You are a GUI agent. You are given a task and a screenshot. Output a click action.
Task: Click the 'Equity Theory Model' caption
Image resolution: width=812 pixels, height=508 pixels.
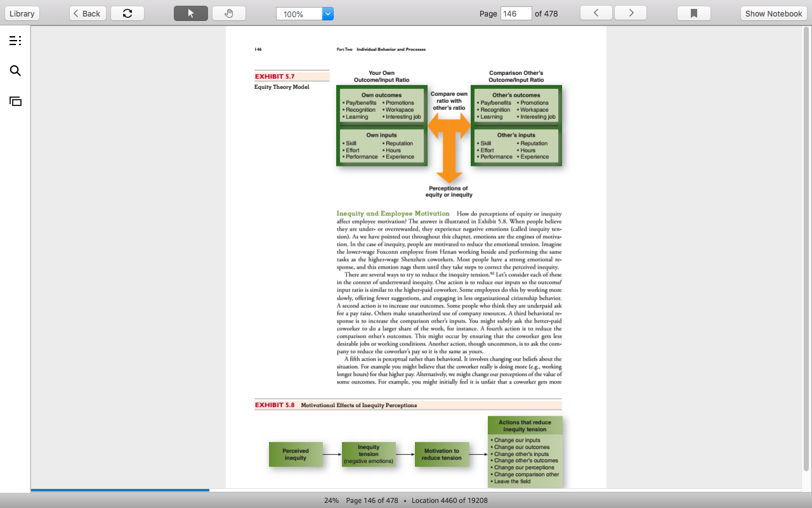coord(282,87)
